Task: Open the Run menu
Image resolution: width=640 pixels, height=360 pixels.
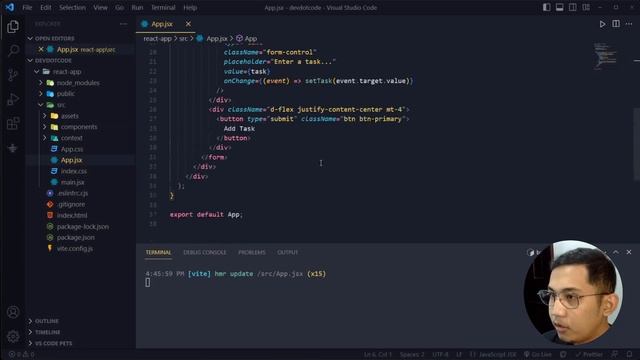Action: pos(137,7)
